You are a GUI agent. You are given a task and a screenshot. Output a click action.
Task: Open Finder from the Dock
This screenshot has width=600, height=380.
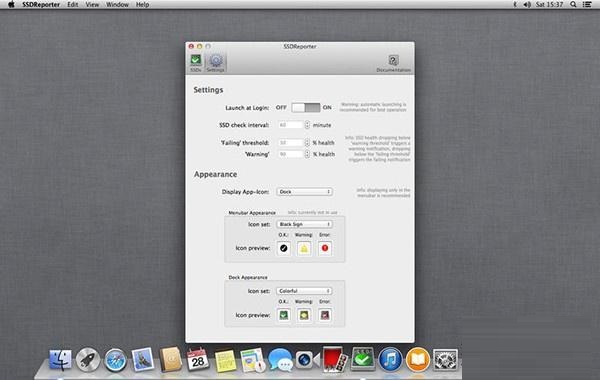[60, 360]
